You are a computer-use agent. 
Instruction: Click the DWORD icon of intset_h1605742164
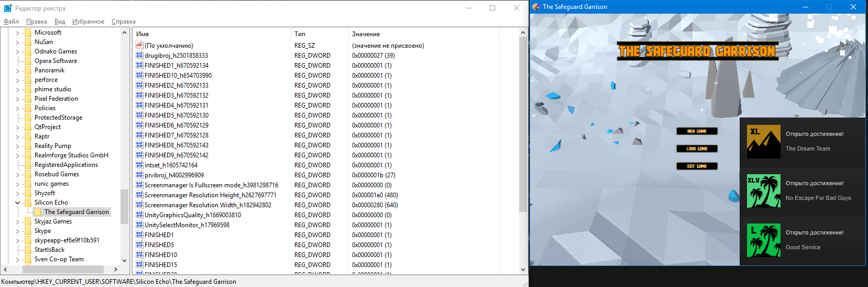pyautogui.click(x=139, y=165)
